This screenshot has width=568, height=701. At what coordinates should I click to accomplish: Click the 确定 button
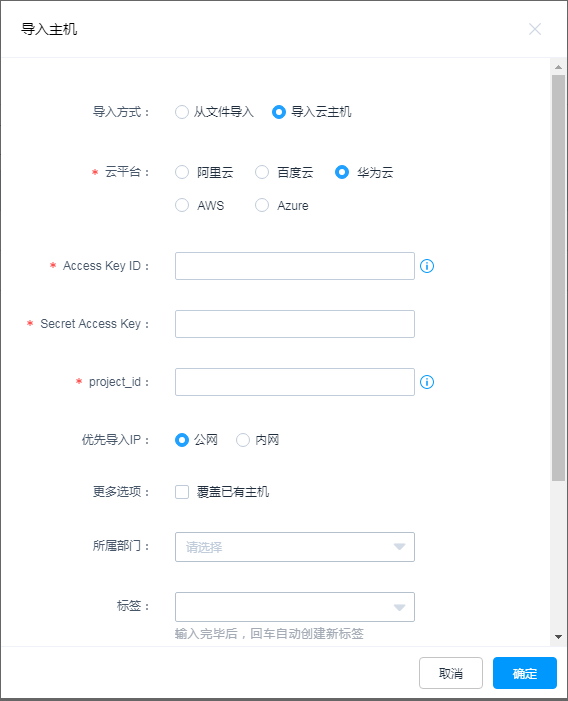point(525,673)
